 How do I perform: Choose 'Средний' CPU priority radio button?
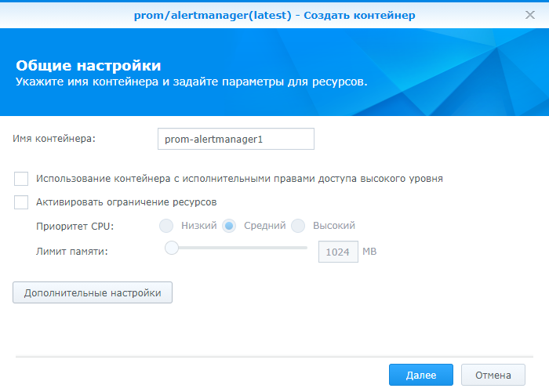click(x=230, y=226)
